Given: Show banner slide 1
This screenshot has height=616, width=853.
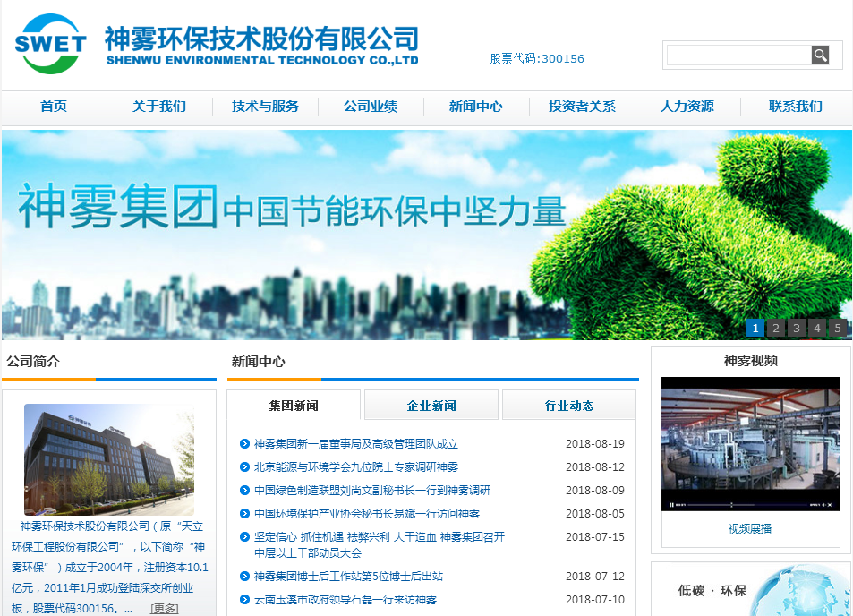Looking at the screenshot, I should (755, 328).
